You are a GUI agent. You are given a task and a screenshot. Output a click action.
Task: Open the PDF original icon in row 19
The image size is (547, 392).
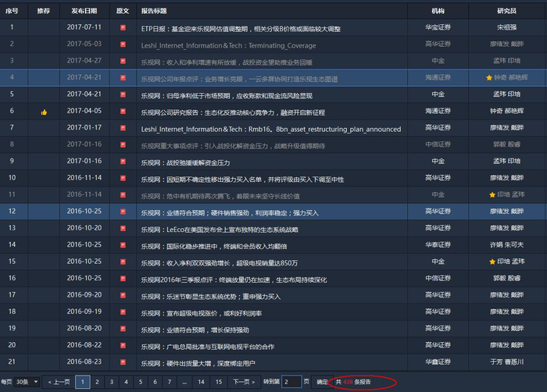coord(123,329)
